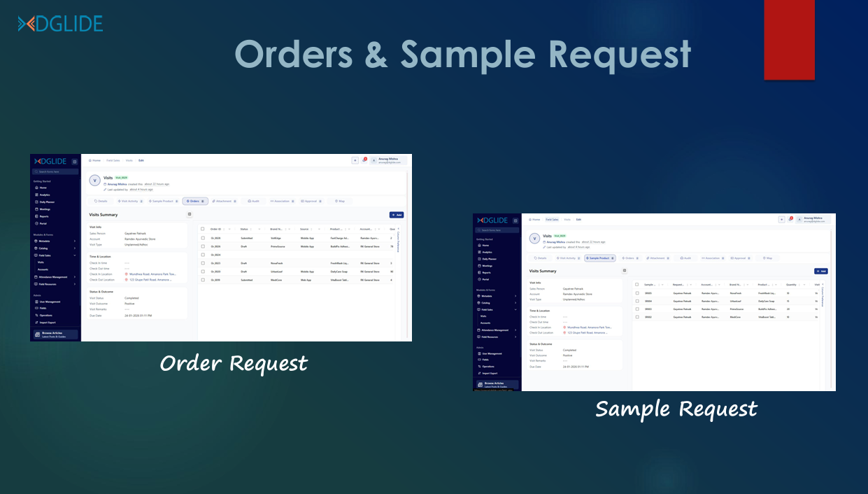This screenshot has width=868, height=494.
Task: Tick select-all checkbox in Sample Request table header
Action: tap(637, 285)
